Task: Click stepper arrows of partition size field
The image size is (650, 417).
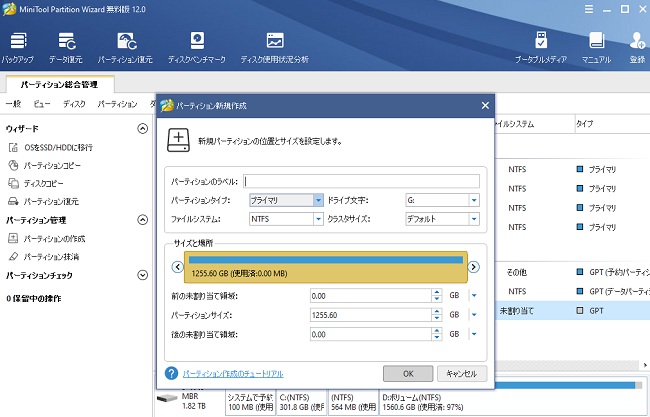Action: coord(437,315)
